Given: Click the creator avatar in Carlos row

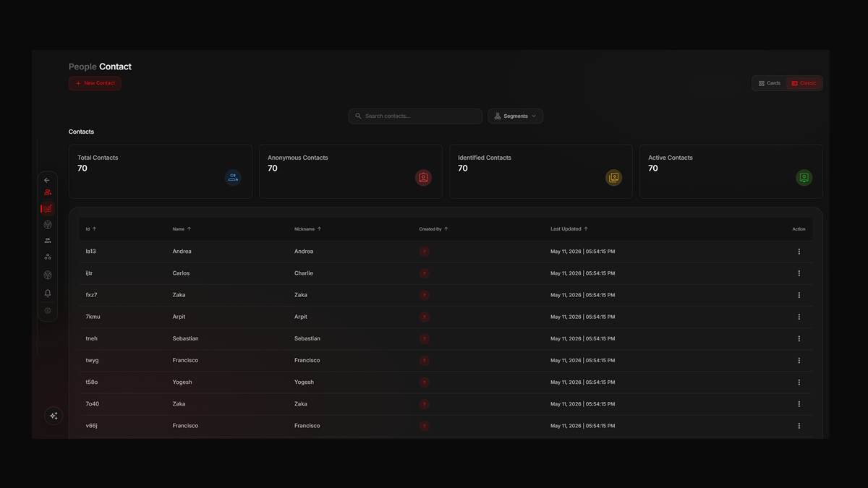Looking at the screenshot, I should coord(424,273).
